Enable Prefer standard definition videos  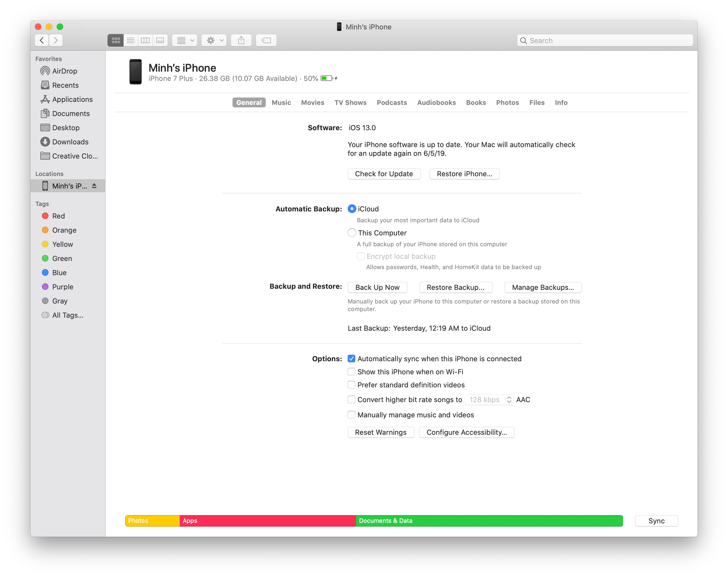click(351, 385)
